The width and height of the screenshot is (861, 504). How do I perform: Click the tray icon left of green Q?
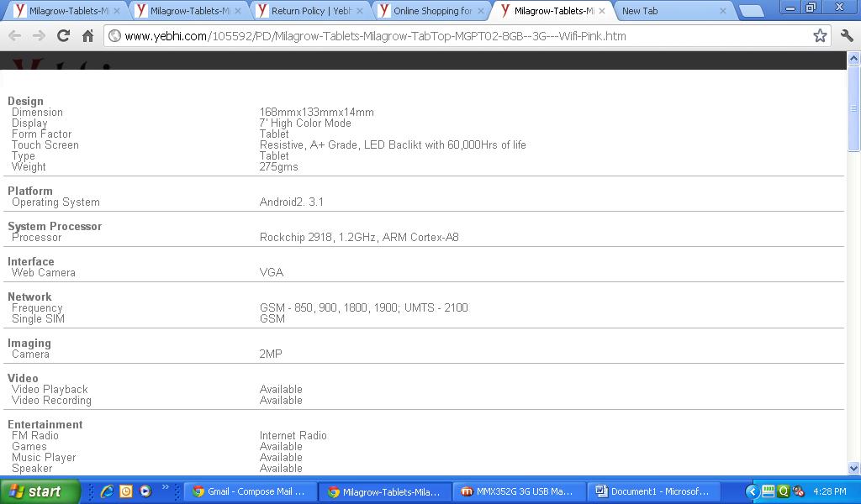tap(769, 491)
